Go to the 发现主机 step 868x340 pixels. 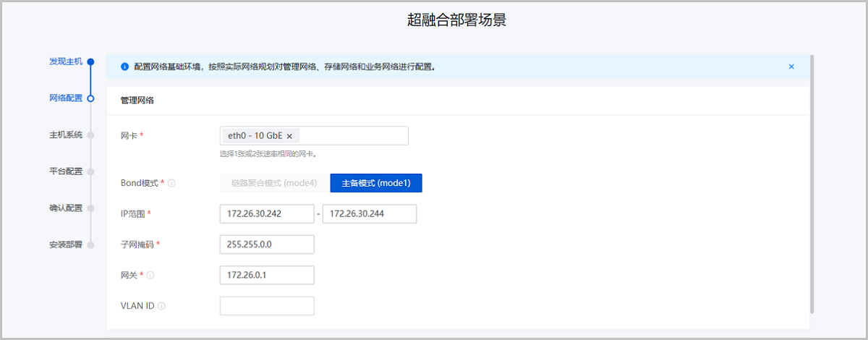(x=65, y=61)
